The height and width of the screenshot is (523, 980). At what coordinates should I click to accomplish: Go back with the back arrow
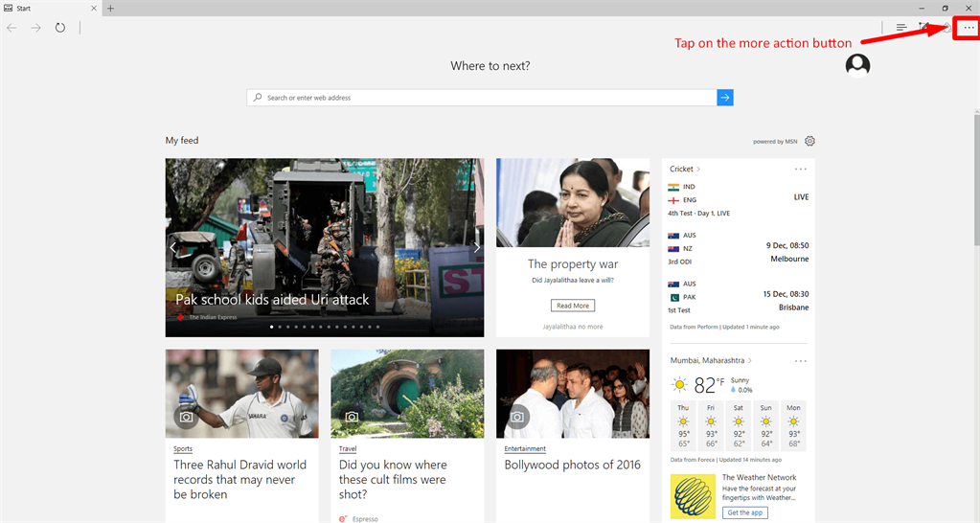[x=11, y=28]
